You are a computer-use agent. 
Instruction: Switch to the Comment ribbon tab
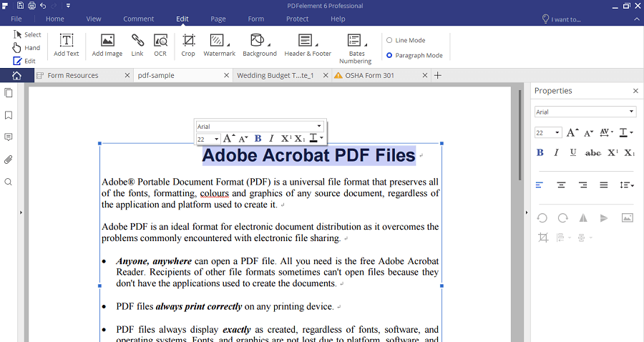pos(138,19)
